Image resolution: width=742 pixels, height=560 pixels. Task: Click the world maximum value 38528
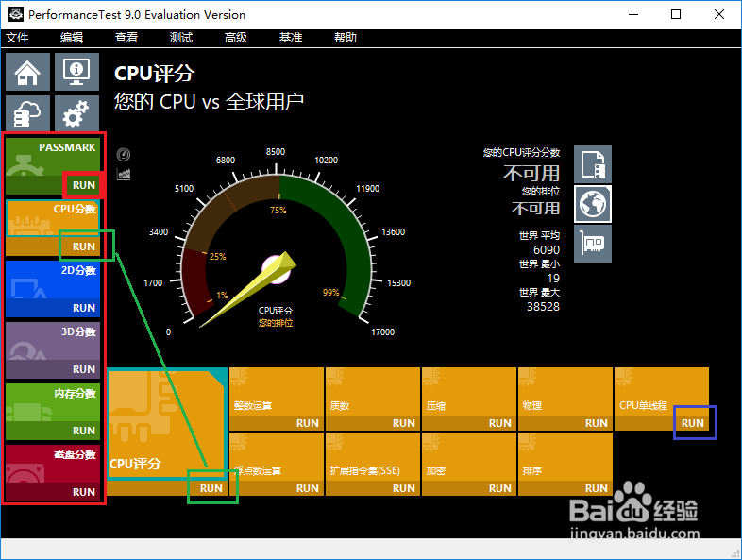click(543, 307)
